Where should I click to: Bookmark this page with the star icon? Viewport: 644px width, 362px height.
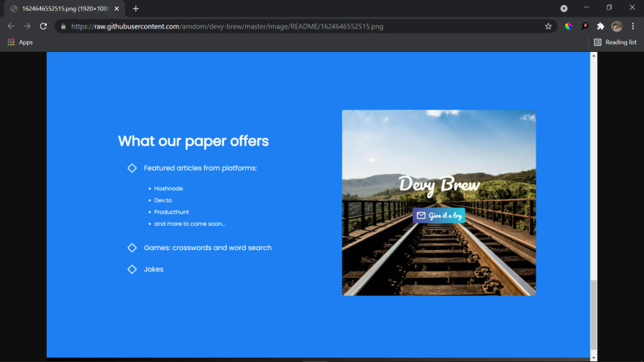548,26
